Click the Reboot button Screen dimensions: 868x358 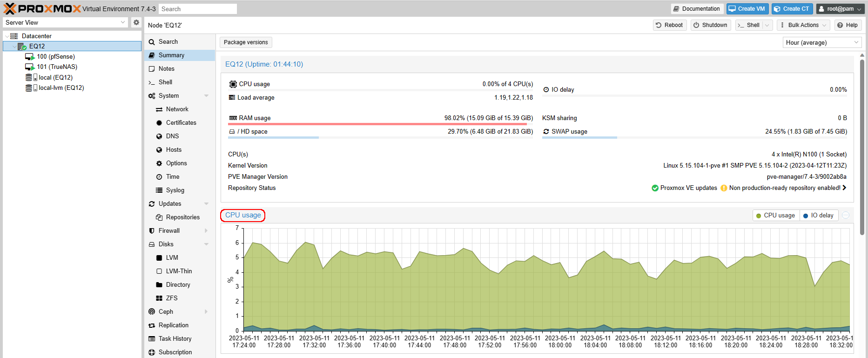coord(669,25)
